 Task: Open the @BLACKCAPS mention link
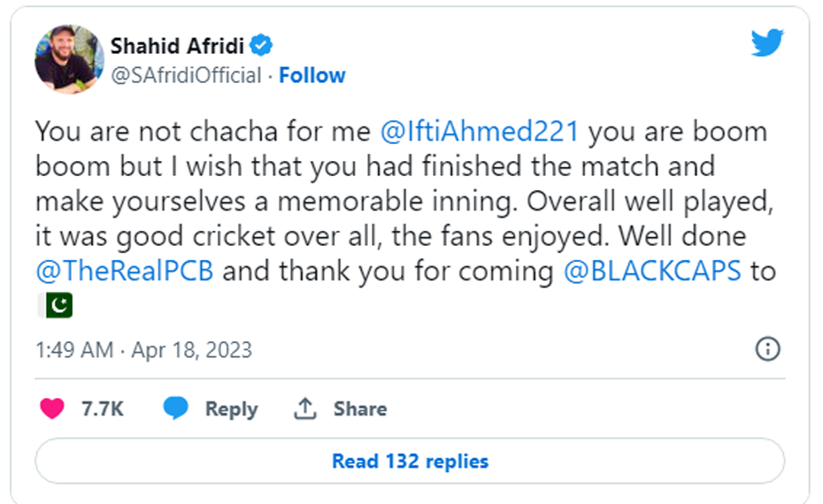[652, 271]
